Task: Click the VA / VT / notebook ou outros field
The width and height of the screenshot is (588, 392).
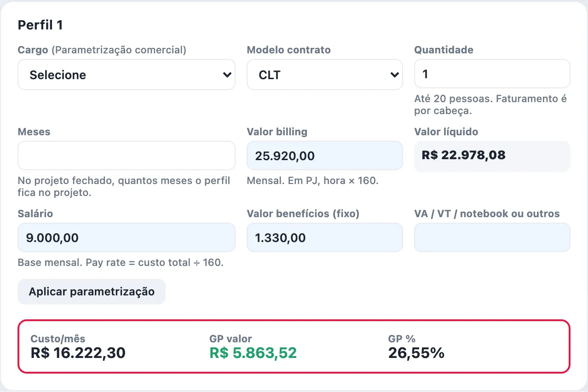Action: pyautogui.click(x=492, y=237)
